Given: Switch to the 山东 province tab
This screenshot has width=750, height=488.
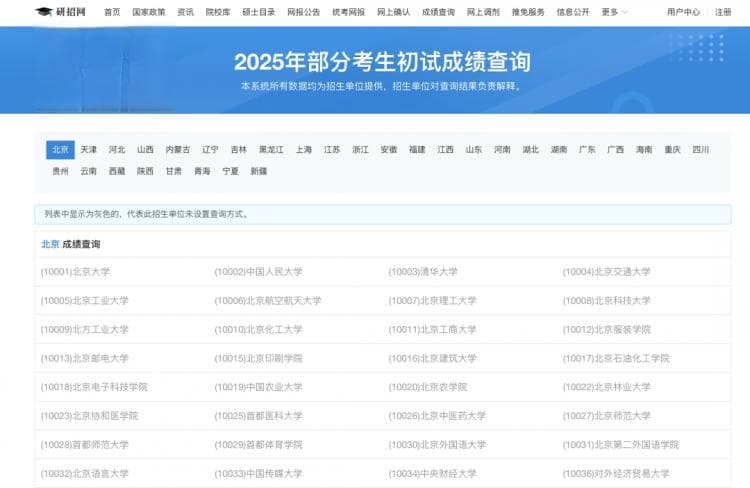Looking at the screenshot, I should pos(474,150).
